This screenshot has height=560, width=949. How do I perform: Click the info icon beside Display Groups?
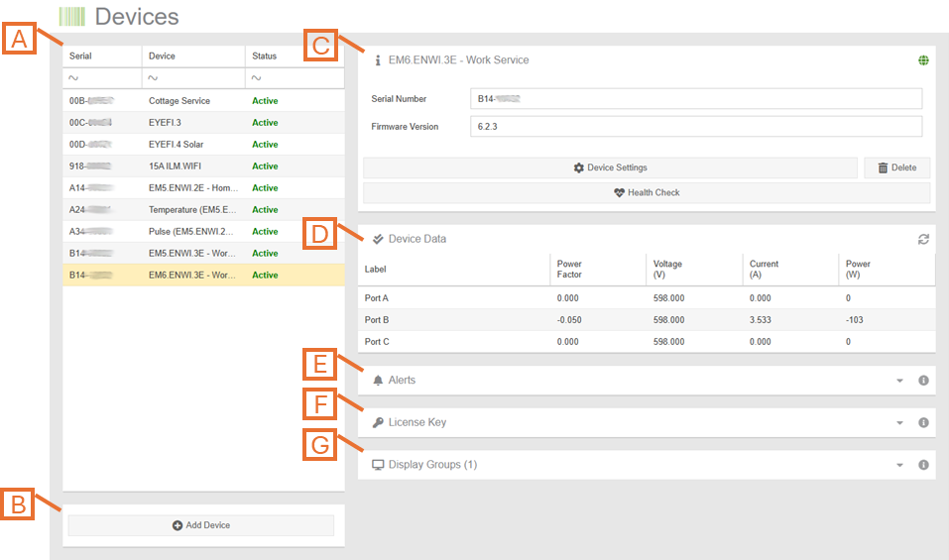pyautogui.click(x=923, y=465)
